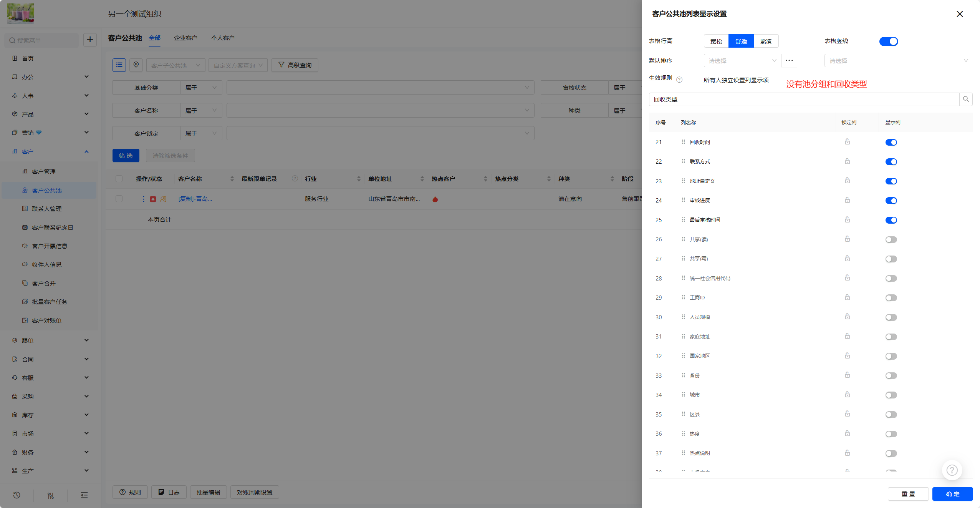Expand the 办公 sidebar menu

50,77
